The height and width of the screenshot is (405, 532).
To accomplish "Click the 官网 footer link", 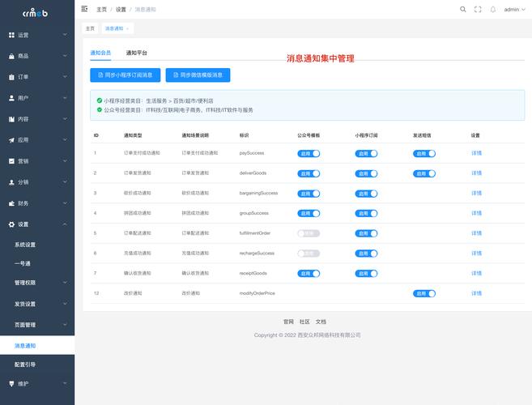I will (x=288, y=322).
